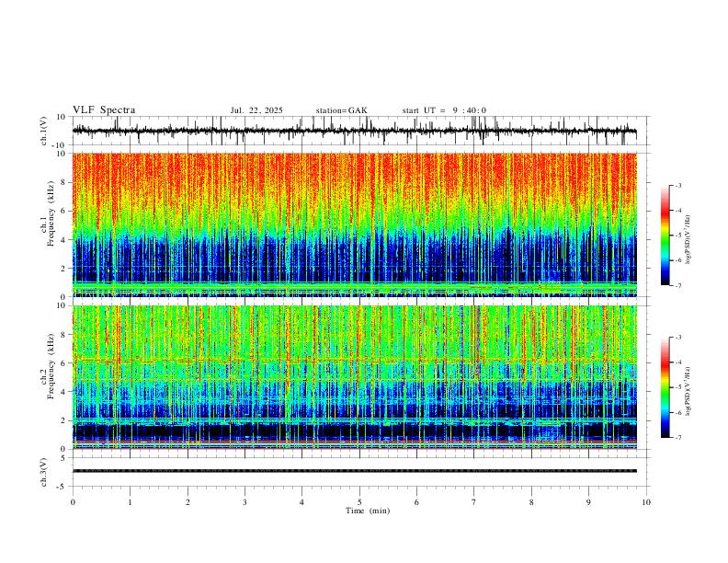
Task: Click the "-4" tick on ch.2 color bar
Action: pyautogui.click(x=678, y=362)
